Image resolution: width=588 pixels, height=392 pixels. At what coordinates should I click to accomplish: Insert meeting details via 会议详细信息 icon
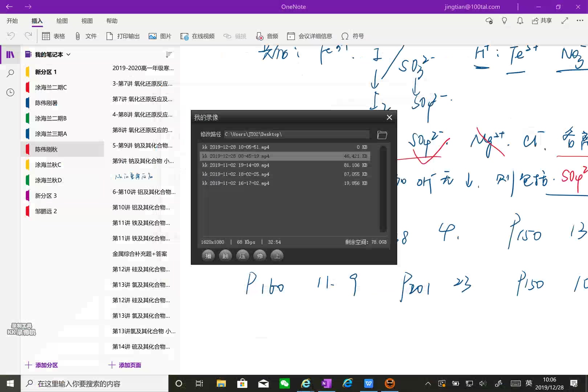pyautogui.click(x=290, y=36)
